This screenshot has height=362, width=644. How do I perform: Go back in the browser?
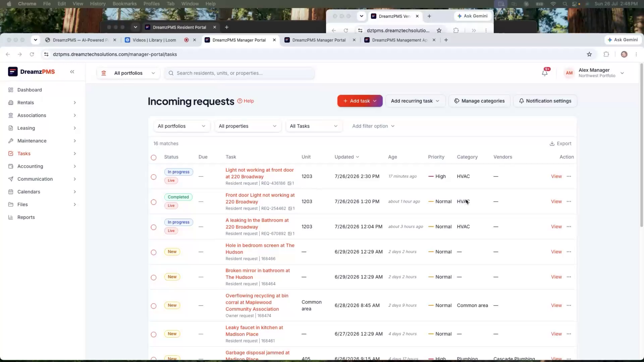pyautogui.click(x=8, y=54)
